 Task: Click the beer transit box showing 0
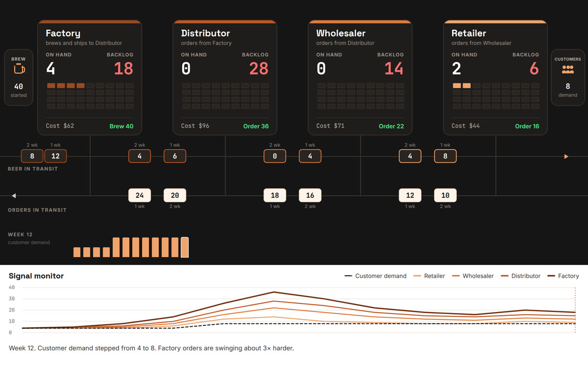click(275, 156)
